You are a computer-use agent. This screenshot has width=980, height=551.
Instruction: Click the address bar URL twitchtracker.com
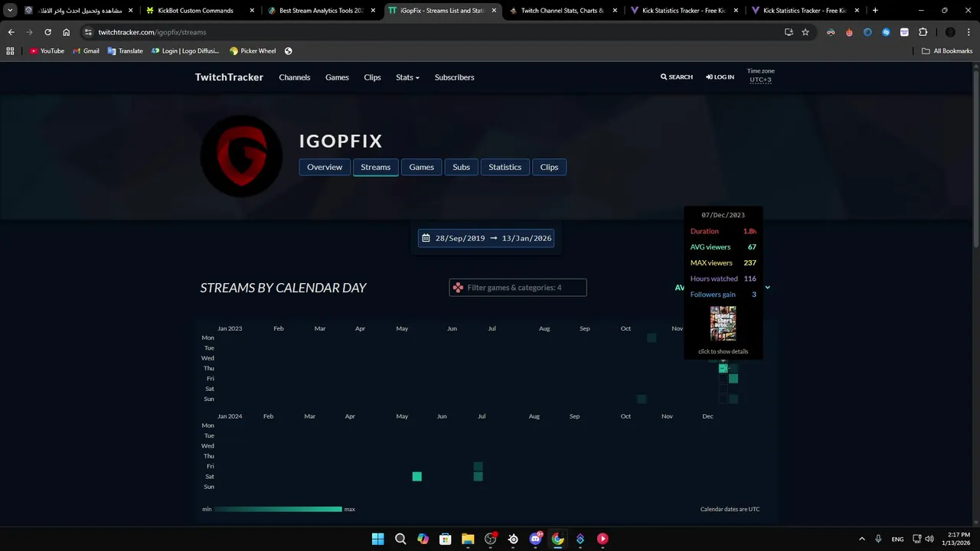click(x=152, y=32)
